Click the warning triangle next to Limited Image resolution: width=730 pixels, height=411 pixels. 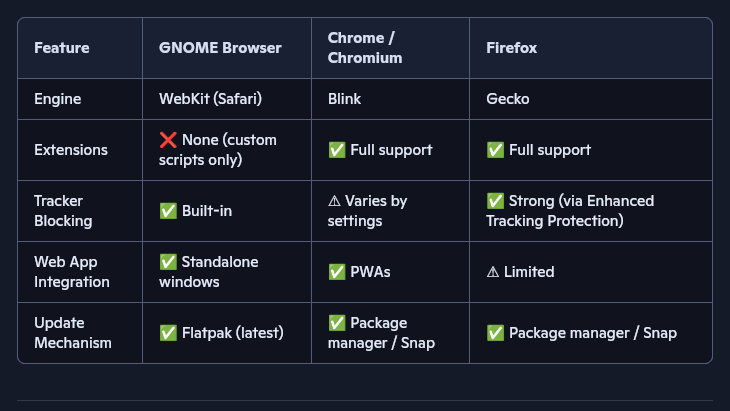click(x=493, y=272)
